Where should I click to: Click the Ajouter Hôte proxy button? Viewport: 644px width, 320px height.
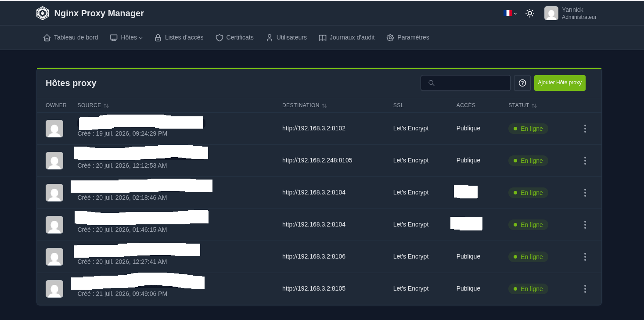tap(560, 83)
